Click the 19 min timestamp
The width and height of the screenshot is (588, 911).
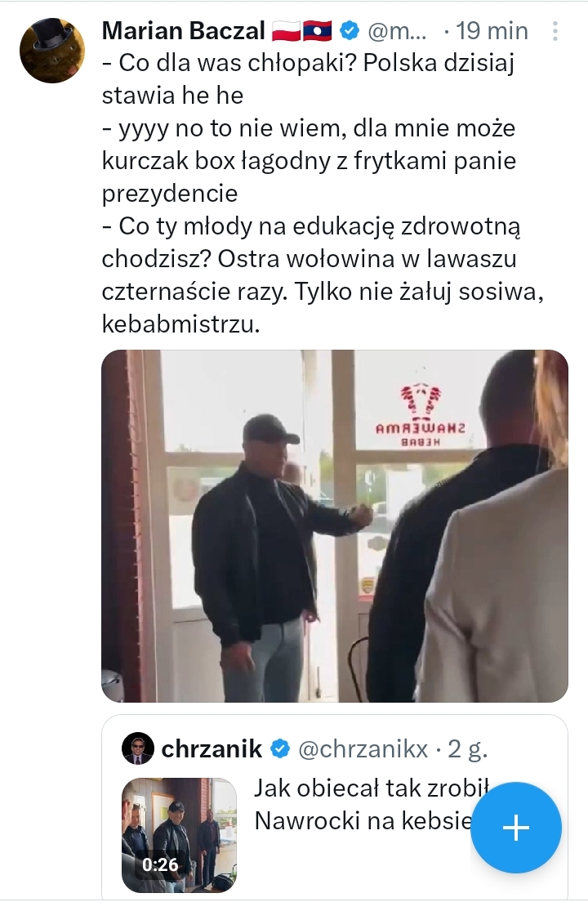(492, 31)
